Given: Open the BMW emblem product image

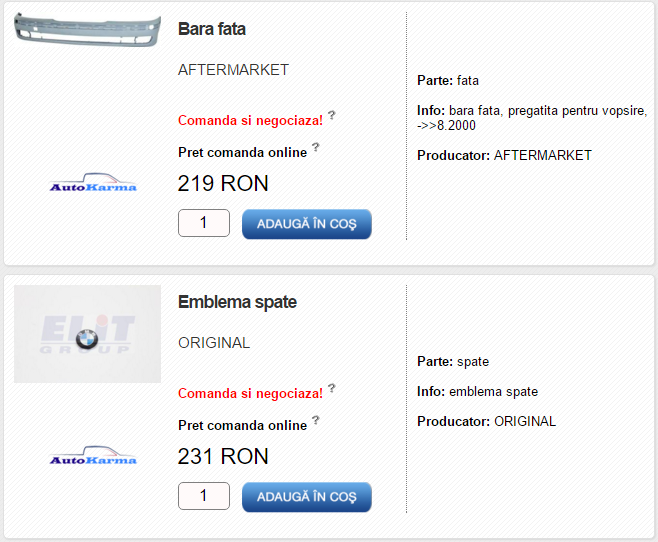Looking at the screenshot, I should pos(87,334).
